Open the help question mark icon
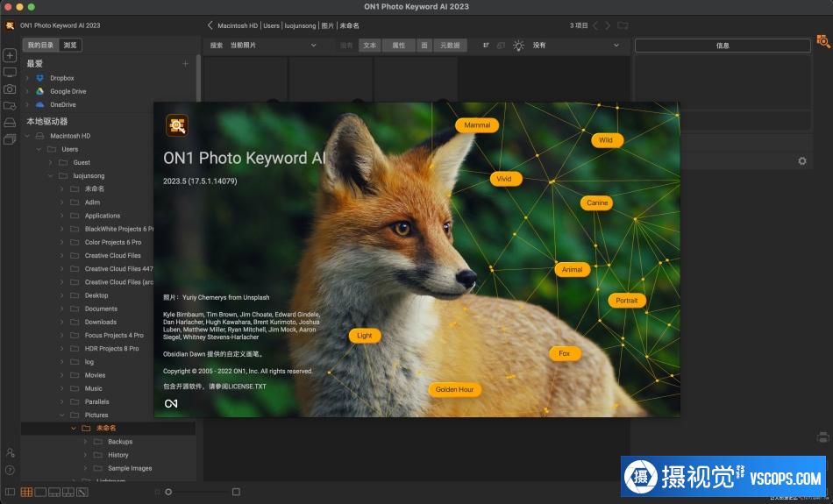This screenshot has height=504, width=833. (10, 470)
